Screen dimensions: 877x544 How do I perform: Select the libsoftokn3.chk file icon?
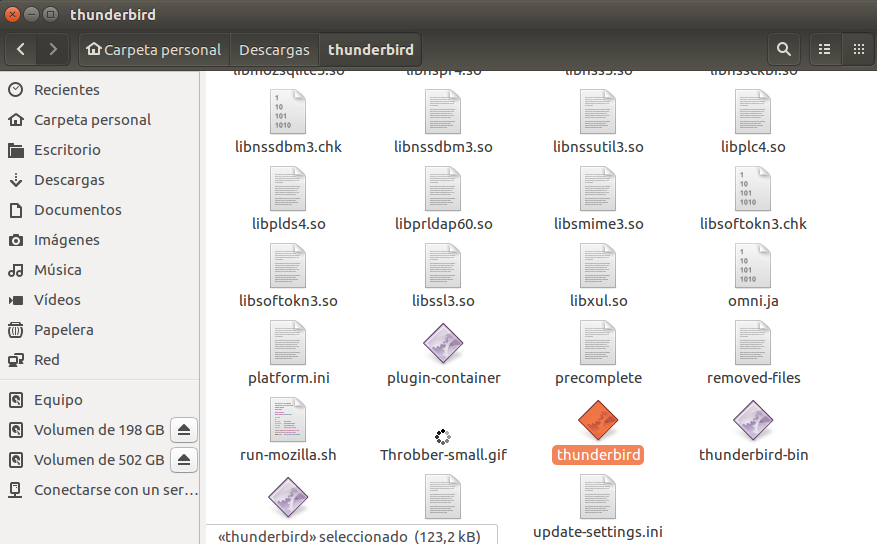coord(753,189)
